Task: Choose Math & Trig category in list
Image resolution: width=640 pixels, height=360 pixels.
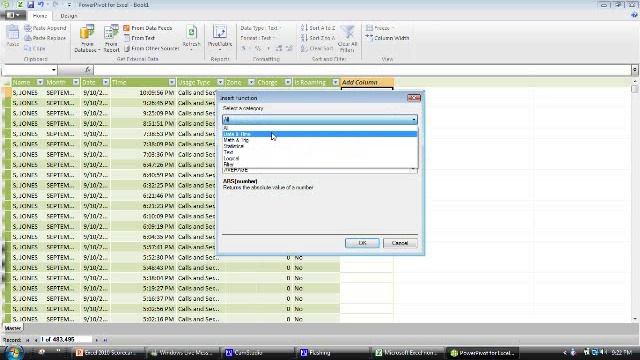Action: click(320, 140)
